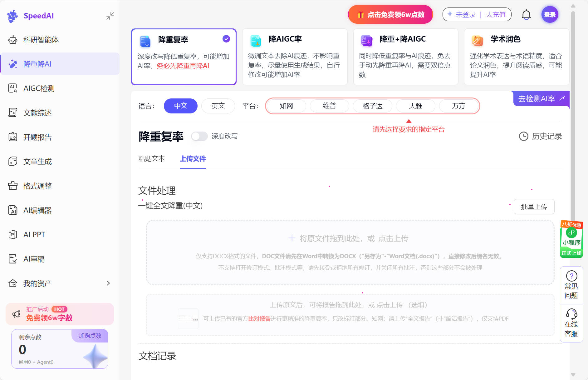Image resolution: width=588 pixels, height=380 pixels.
Task: Choose 中文 language
Action: 181,106
